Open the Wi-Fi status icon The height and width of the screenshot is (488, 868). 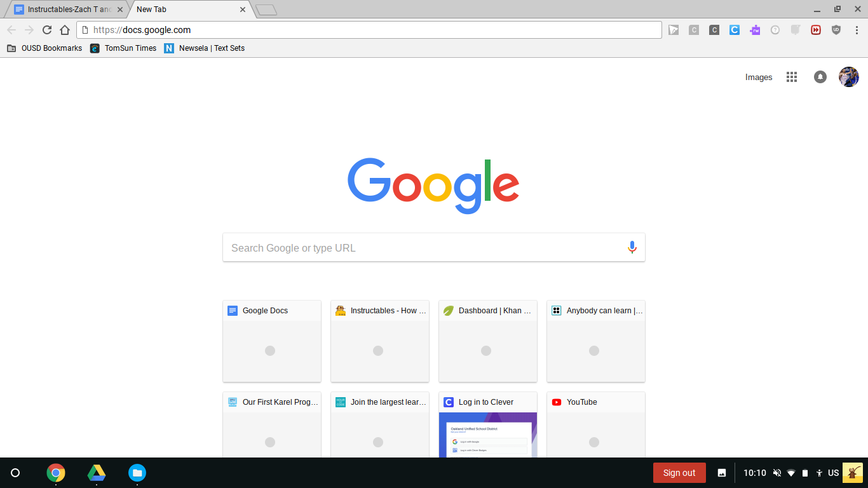(x=791, y=473)
